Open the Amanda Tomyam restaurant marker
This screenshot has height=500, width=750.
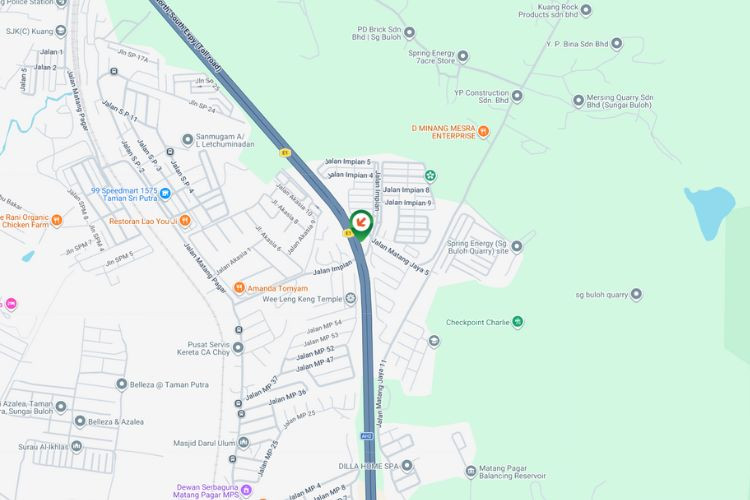tap(239, 288)
